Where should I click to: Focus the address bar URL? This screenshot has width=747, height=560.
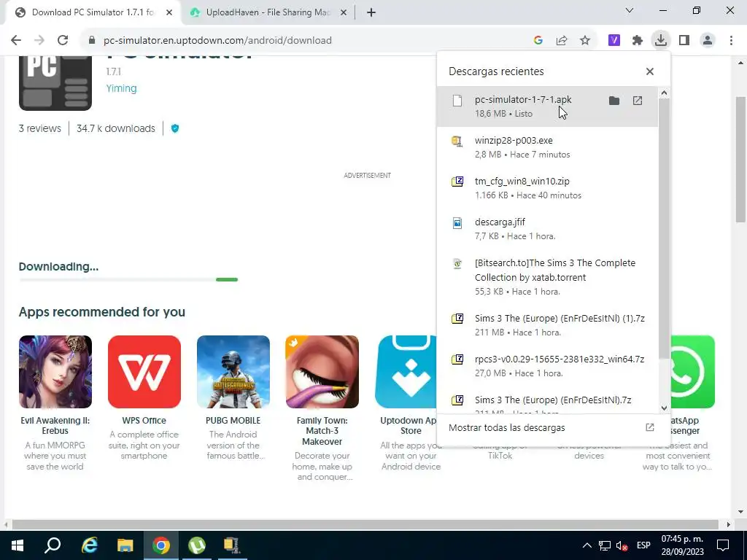click(x=217, y=41)
